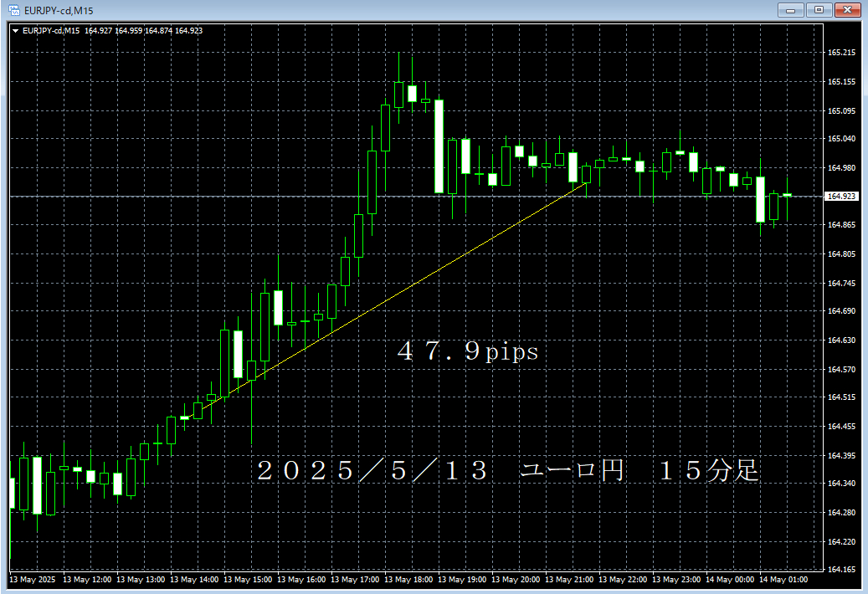868x594 pixels.
Task: Click the 47.9pips text annotation
Action: 466,352
